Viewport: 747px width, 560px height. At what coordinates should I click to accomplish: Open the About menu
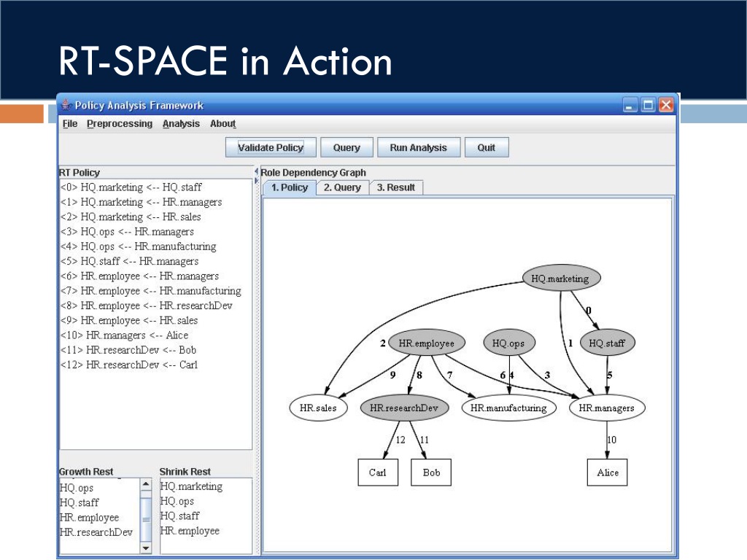[x=223, y=124]
